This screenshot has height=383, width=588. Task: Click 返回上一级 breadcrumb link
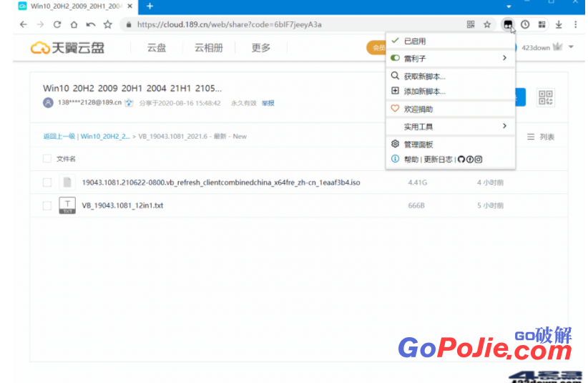(59, 137)
